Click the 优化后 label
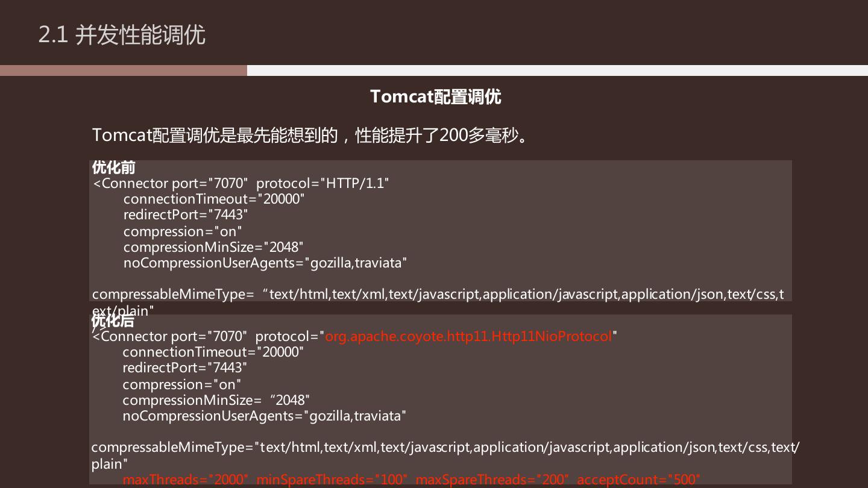 coord(113,321)
